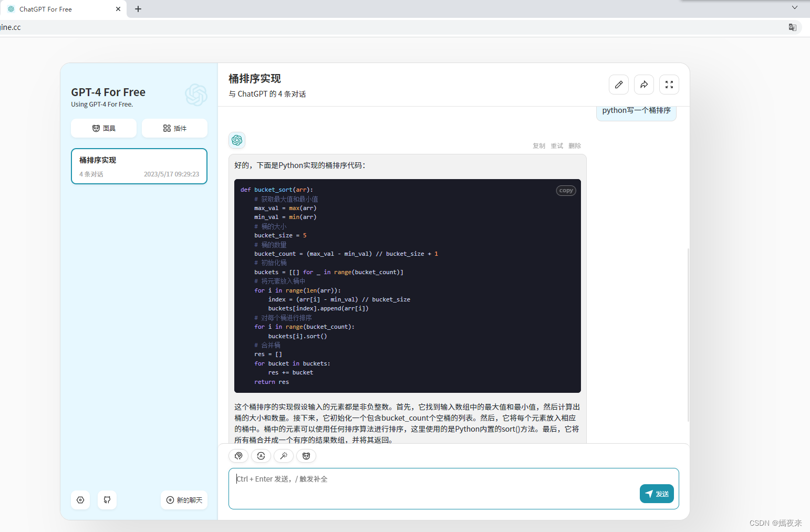Click 复制 above the reply
This screenshot has height=532, width=810.
click(x=539, y=146)
